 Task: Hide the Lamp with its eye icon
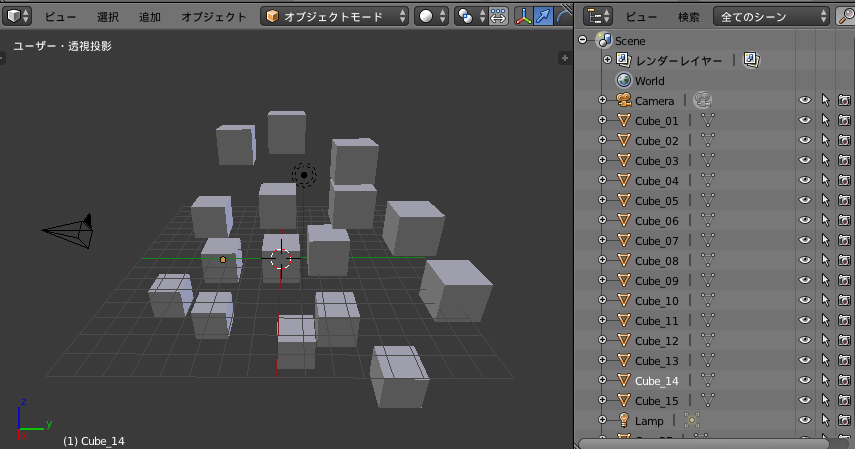[x=805, y=420]
